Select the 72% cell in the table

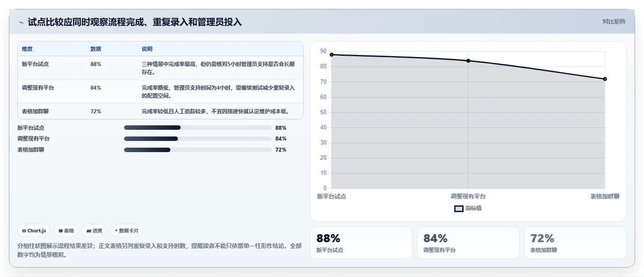[96, 112]
